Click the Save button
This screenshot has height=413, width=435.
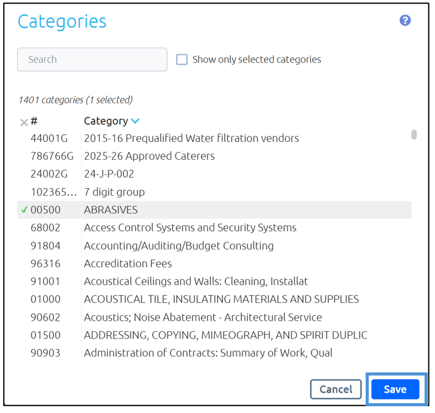[395, 389]
